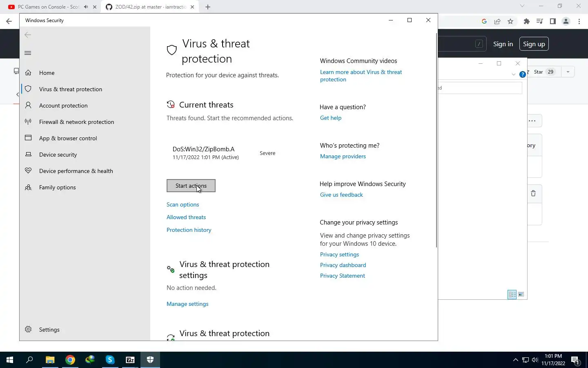
Task: Open a new Chrome tab
Action: pyautogui.click(x=208, y=7)
